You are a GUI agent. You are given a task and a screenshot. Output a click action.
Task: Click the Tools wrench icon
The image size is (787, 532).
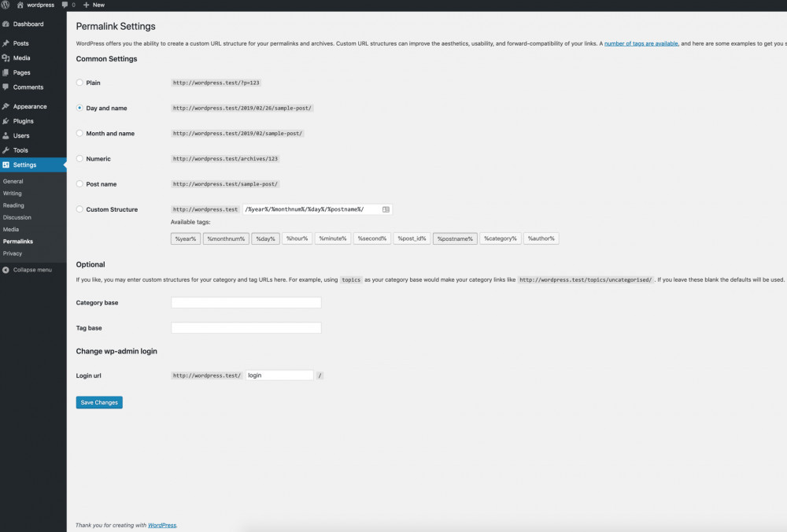click(x=6, y=150)
